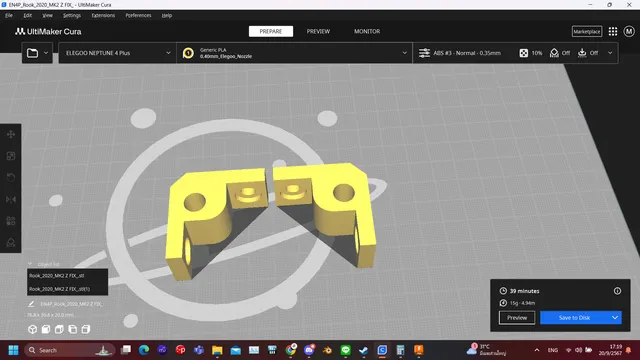
Task: Open the Extensions menu
Action: pyautogui.click(x=103, y=16)
